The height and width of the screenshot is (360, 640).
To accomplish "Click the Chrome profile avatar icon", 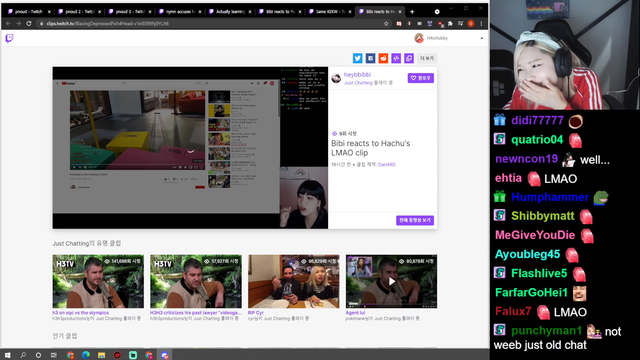I will [x=471, y=24].
